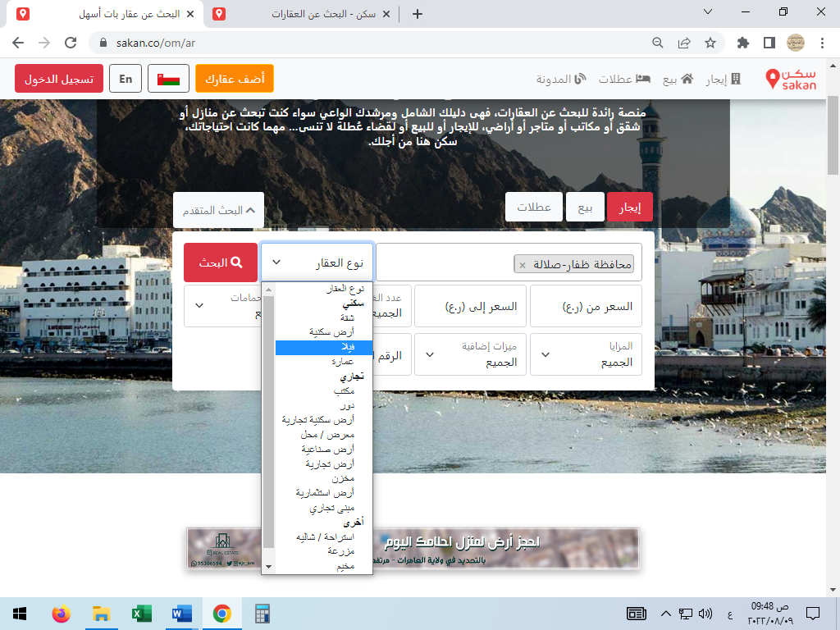Open Calculator from the taskbar
This screenshot has width=840, height=630.
click(x=262, y=614)
